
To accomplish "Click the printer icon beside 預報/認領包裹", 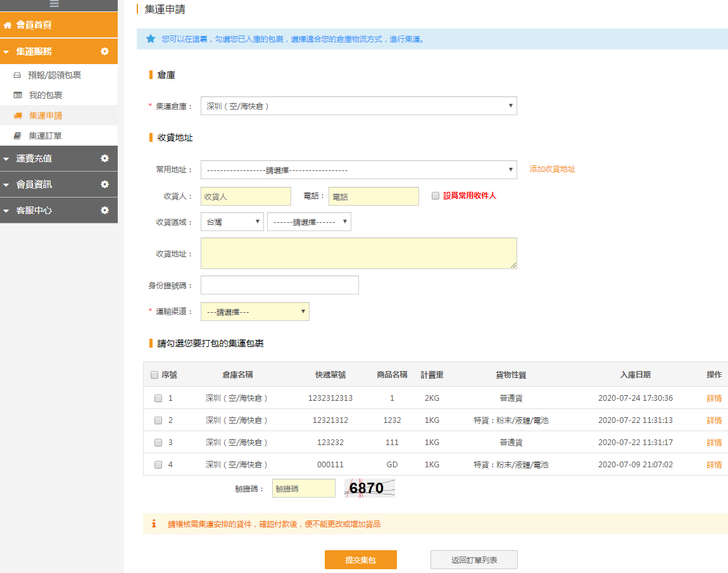I will click(x=17, y=75).
